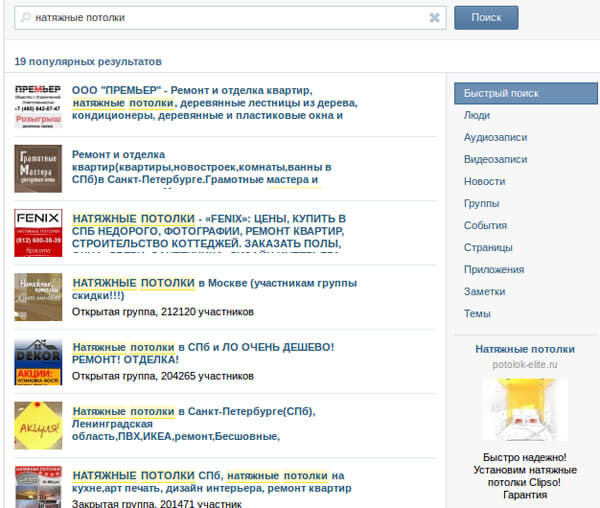Screen dimensions: 600x508
Task: Open the ПРЕМЬЕР group avatar
Action: (x=38, y=104)
